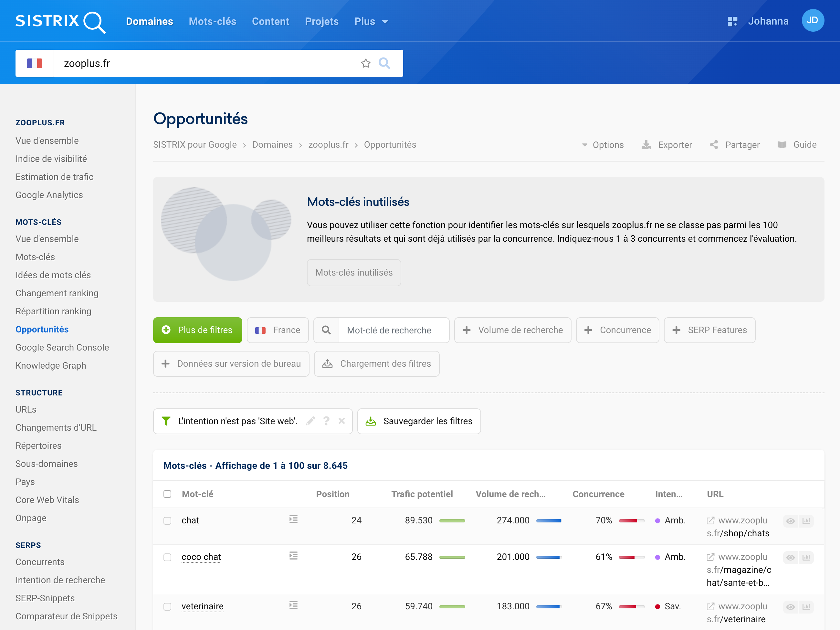Open the Options dropdown
This screenshot has height=630, width=840.
point(603,145)
